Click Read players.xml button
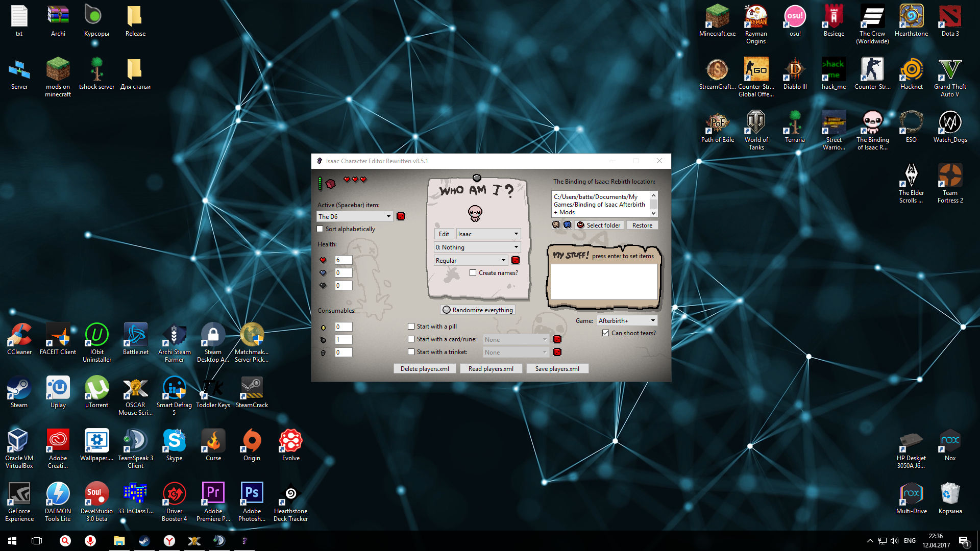 491,368
